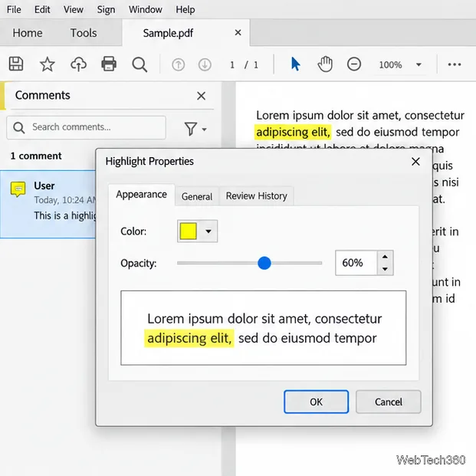Click the Search comments field
Image resolution: width=476 pixels, height=476 pixels.
pos(86,127)
